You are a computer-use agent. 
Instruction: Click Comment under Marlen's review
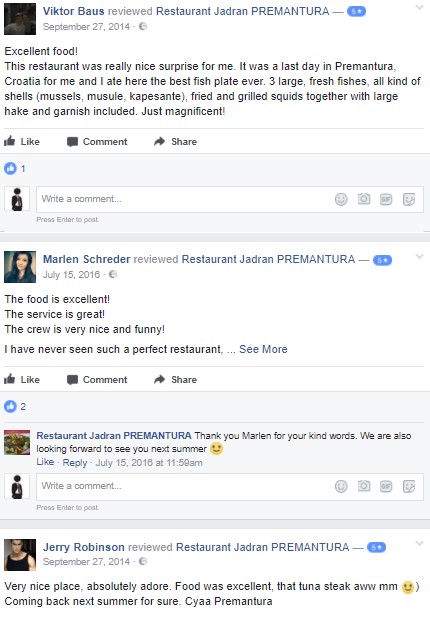coord(97,379)
